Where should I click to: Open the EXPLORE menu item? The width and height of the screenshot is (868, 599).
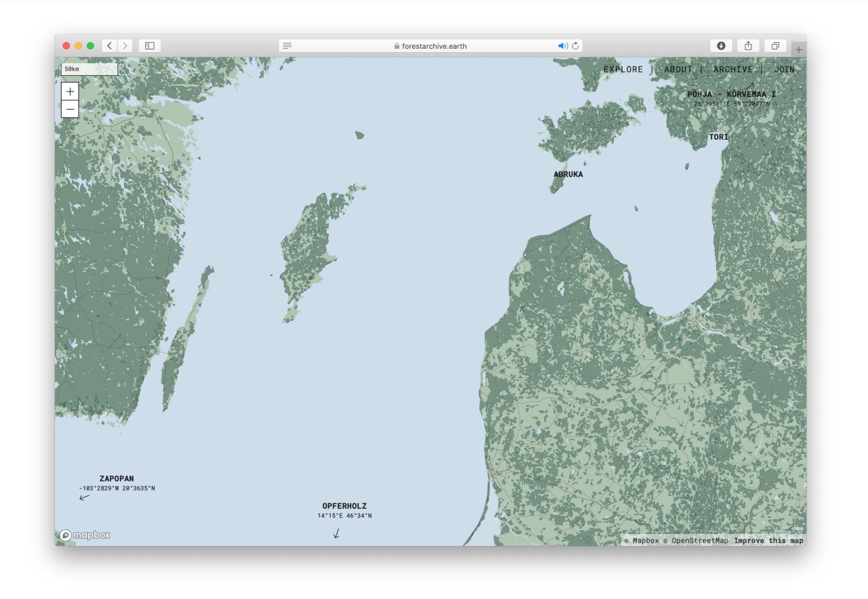click(623, 69)
